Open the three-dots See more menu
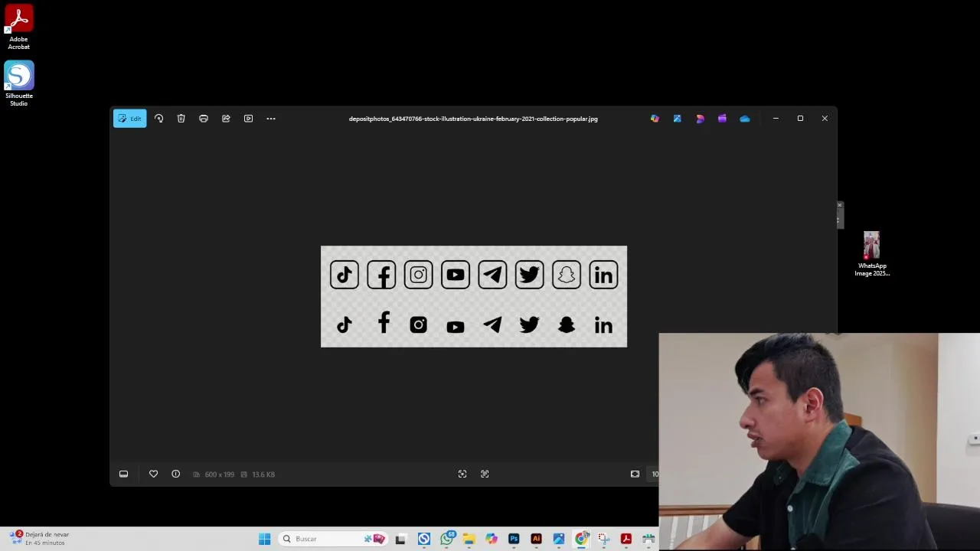 pos(271,119)
